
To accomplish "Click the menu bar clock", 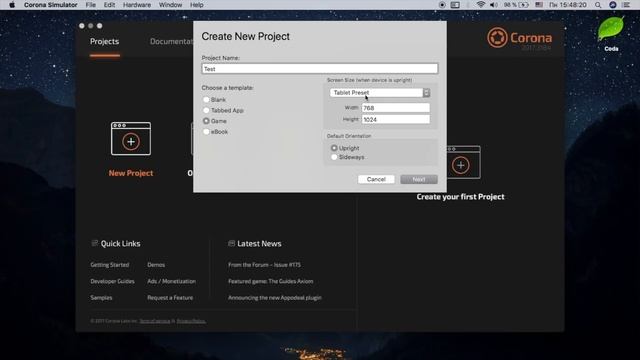I will point(568,5).
